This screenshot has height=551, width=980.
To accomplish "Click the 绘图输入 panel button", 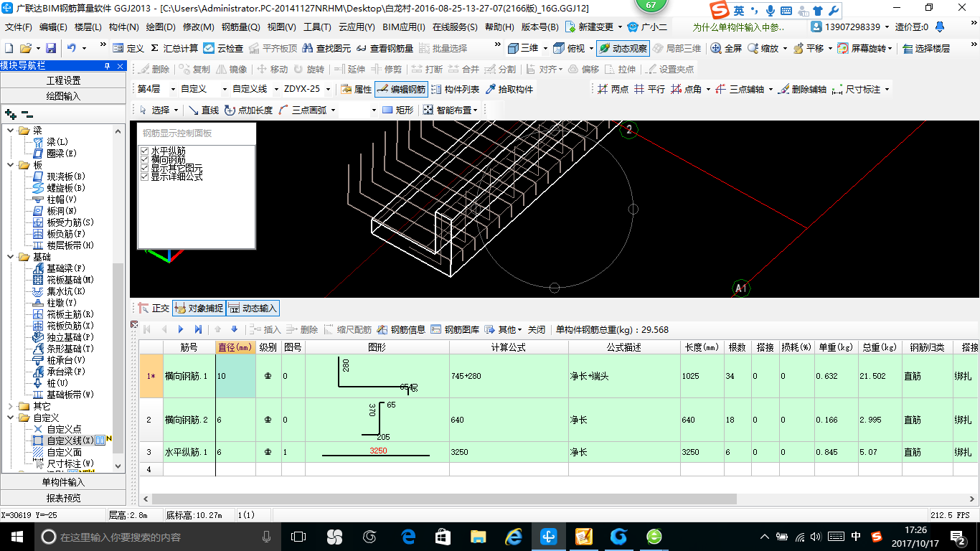I will 63,95.
